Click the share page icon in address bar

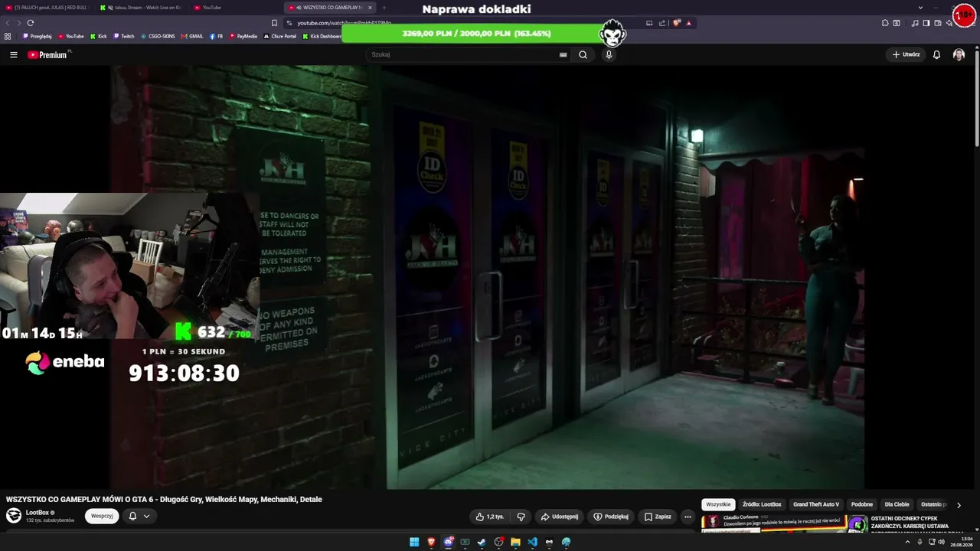(662, 23)
